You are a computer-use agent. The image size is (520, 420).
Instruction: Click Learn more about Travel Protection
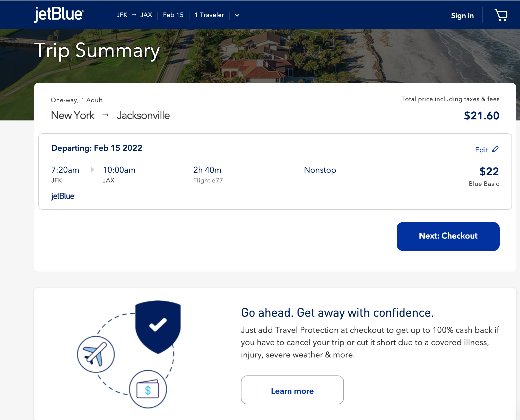tap(292, 390)
